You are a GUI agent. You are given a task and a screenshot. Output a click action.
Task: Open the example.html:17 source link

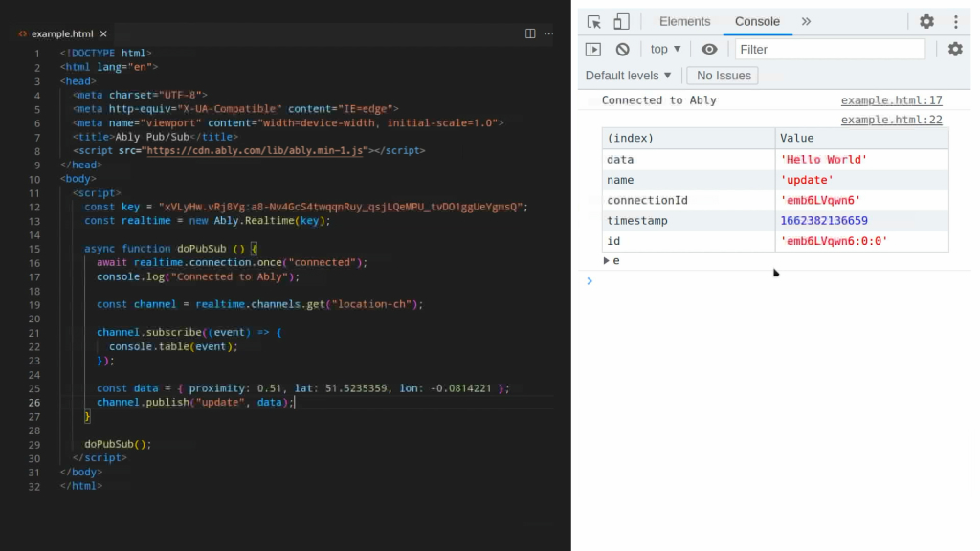point(891,100)
